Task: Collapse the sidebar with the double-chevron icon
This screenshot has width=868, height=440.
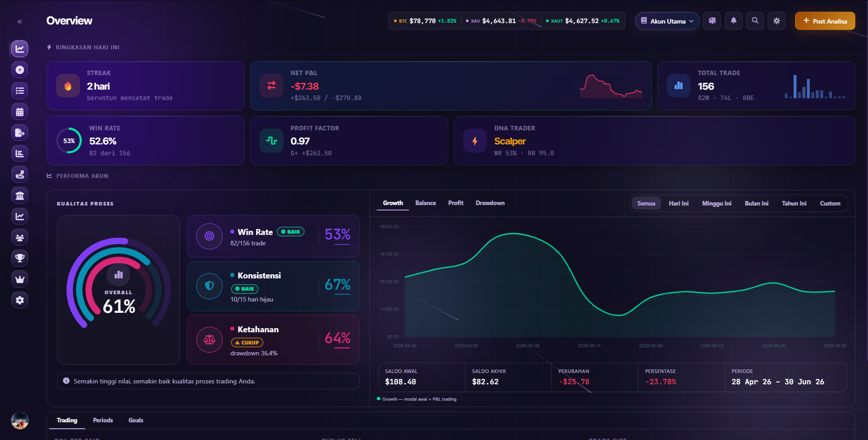Action: click(20, 22)
